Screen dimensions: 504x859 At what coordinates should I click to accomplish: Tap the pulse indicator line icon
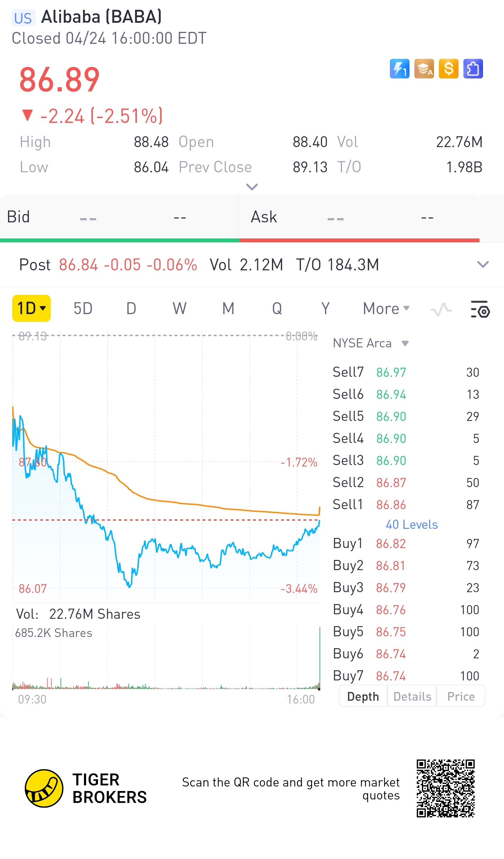441,309
